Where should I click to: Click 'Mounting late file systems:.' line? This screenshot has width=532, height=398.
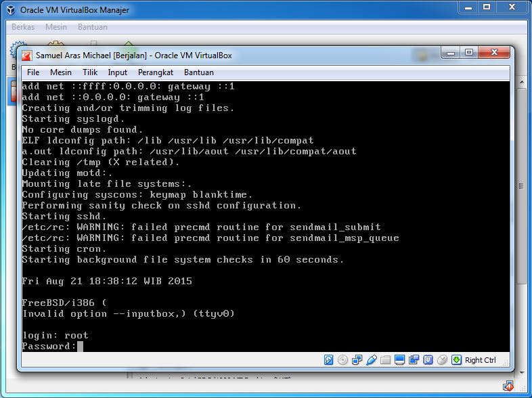tap(107, 184)
